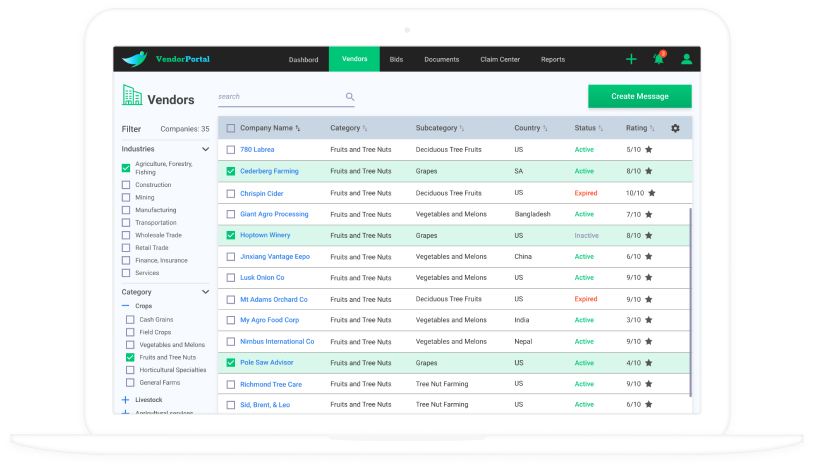Viewport: 814px width, 468px height.
Task: Sort by Company Name column arrows
Action: (297, 128)
